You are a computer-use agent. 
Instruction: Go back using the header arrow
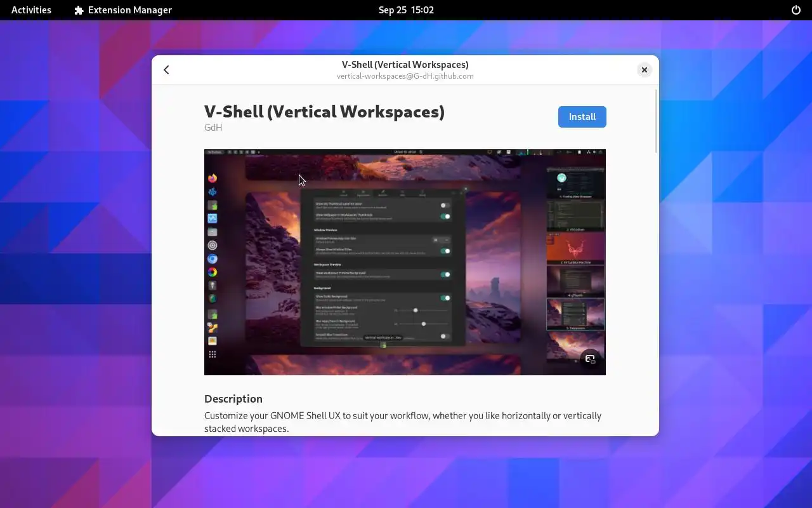[x=166, y=70]
